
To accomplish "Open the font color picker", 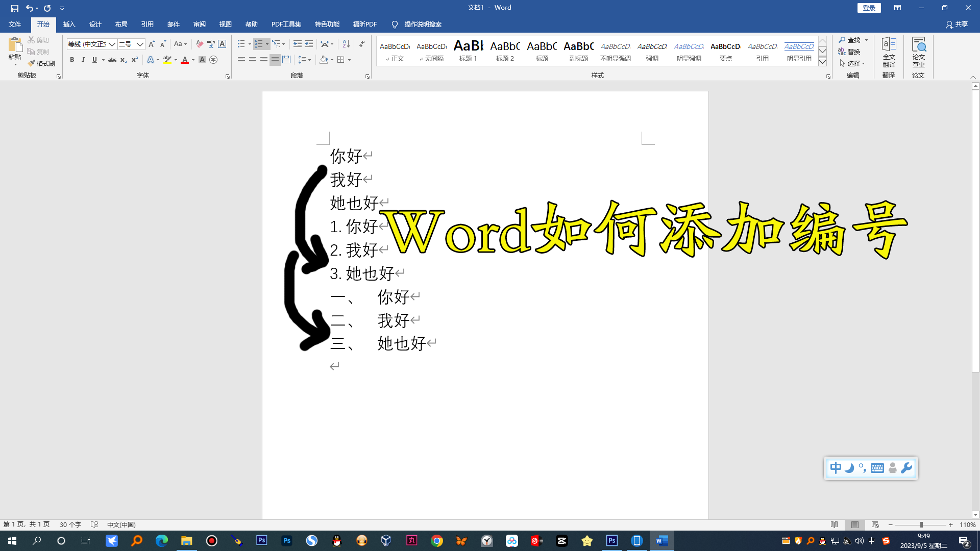I will point(192,60).
